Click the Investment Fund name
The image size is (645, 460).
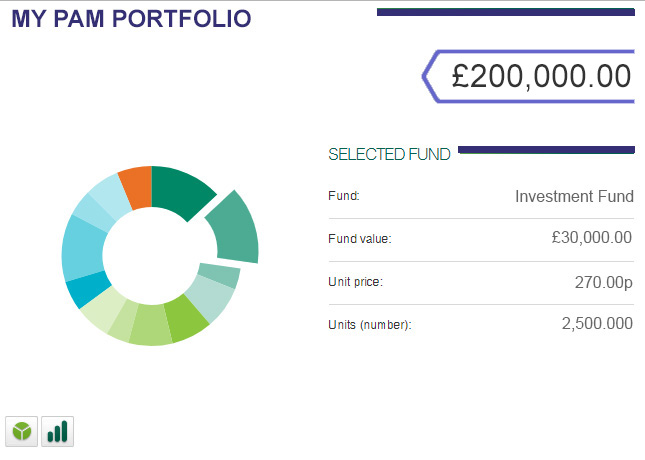[574, 196]
